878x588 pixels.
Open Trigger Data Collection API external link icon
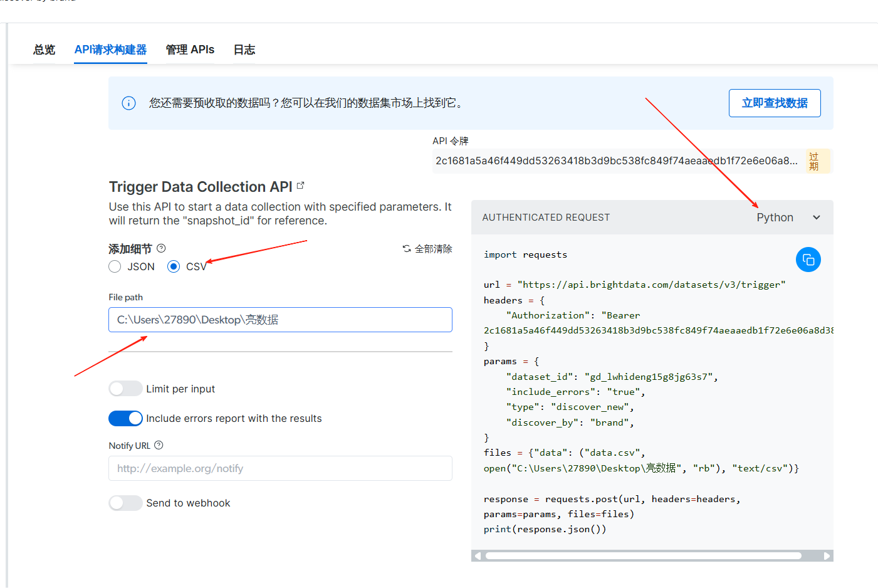[301, 186]
